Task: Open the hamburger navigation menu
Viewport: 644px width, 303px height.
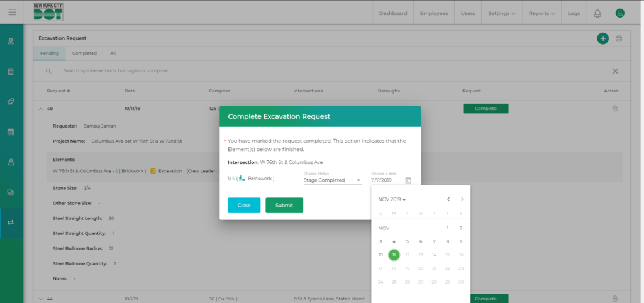Action: coord(13,13)
